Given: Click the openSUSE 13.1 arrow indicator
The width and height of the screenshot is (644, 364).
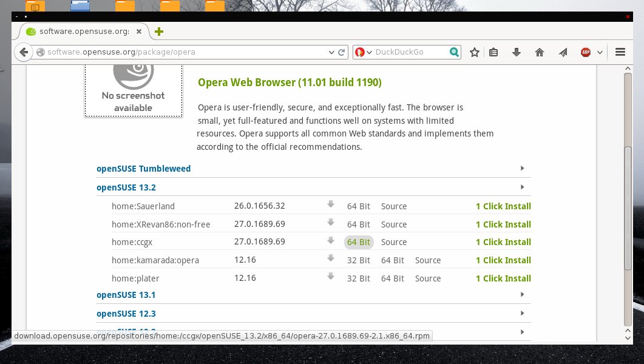Looking at the screenshot, I should pyautogui.click(x=522, y=295).
